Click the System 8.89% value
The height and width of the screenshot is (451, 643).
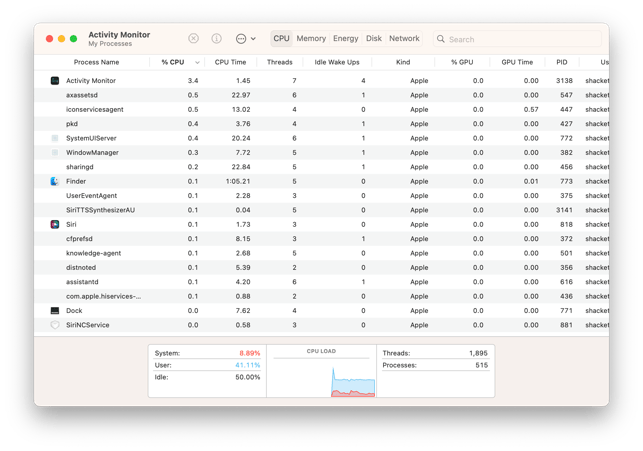250,353
